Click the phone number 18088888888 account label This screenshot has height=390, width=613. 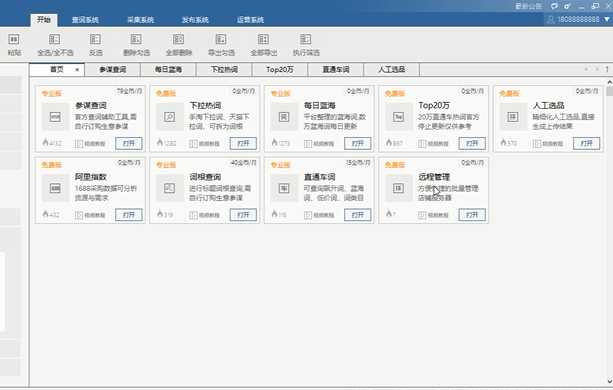578,19
